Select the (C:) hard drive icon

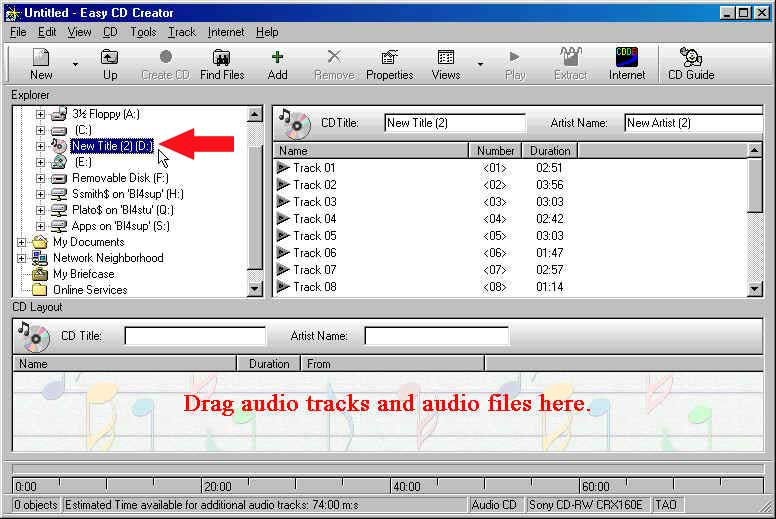click(59, 131)
